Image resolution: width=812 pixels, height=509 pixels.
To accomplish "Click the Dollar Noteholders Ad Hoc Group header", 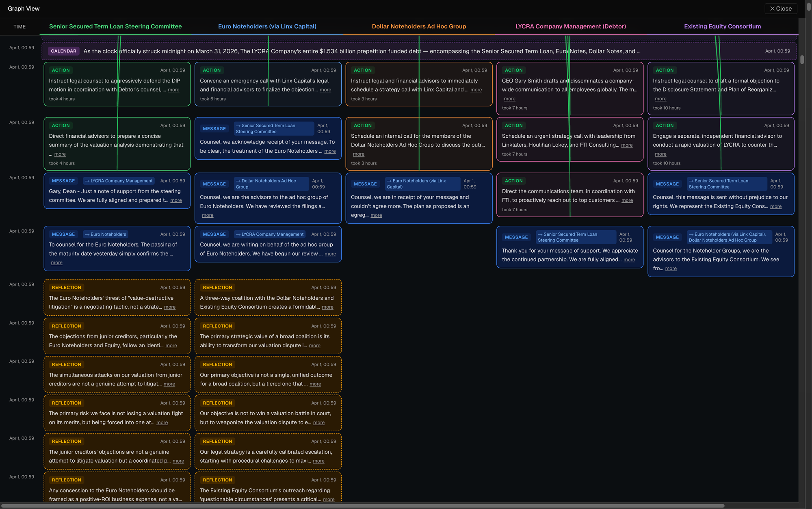I will coord(419,26).
